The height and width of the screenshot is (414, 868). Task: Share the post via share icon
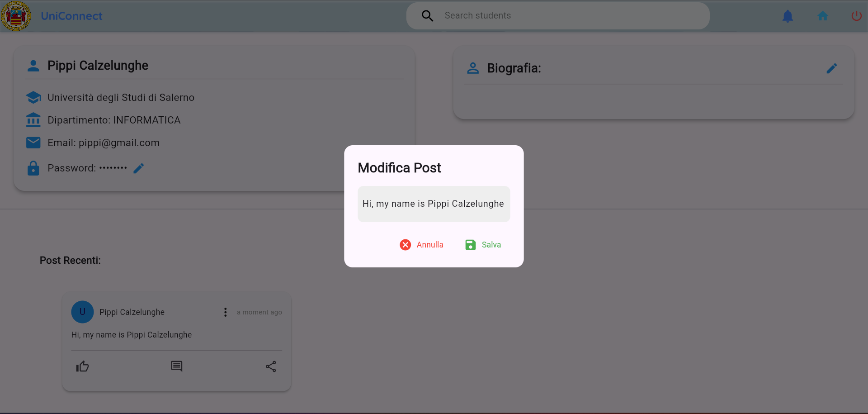pos(271,366)
